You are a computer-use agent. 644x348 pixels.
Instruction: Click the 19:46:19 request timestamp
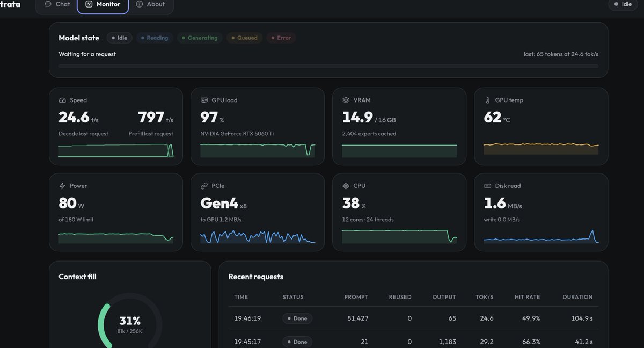[x=247, y=318]
